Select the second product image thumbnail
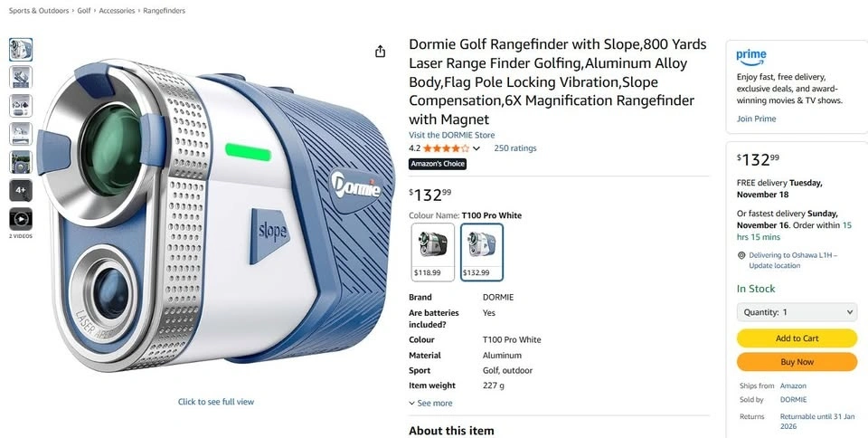868x438 pixels. click(21, 78)
